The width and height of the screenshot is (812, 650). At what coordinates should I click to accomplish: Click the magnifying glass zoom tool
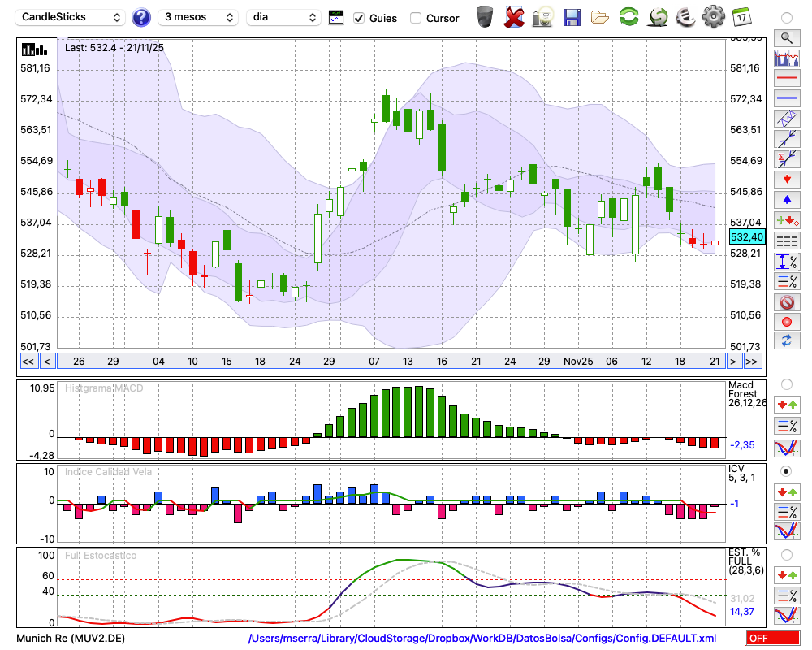786,37
